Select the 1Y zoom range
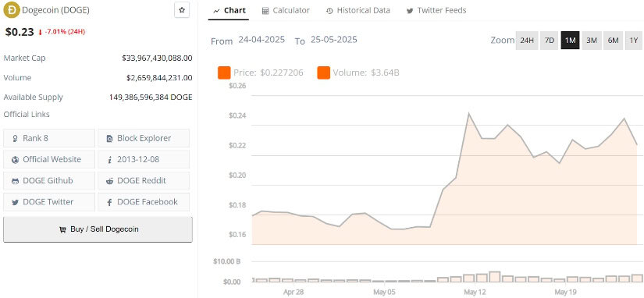 tap(634, 41)
